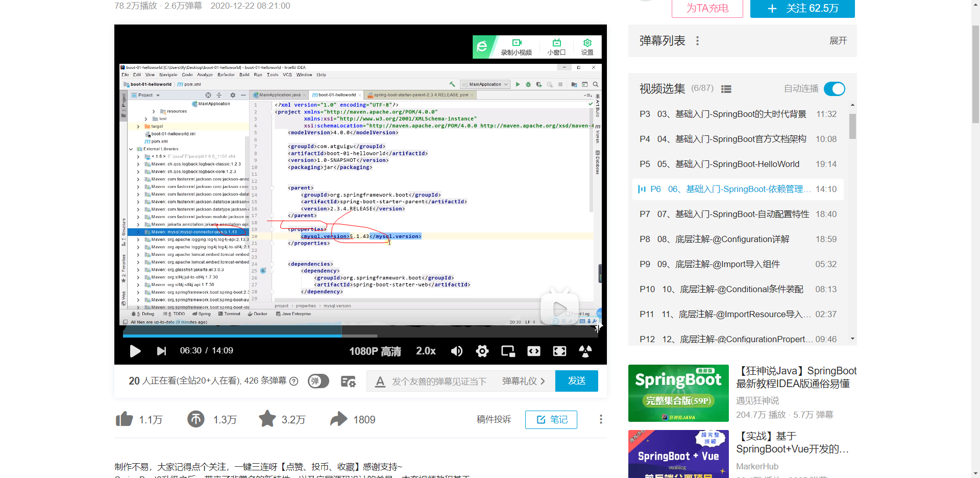Open the 2.0x playback speed menu
The width and height of the screenshot is (980, 478).
tap(426, 351)
